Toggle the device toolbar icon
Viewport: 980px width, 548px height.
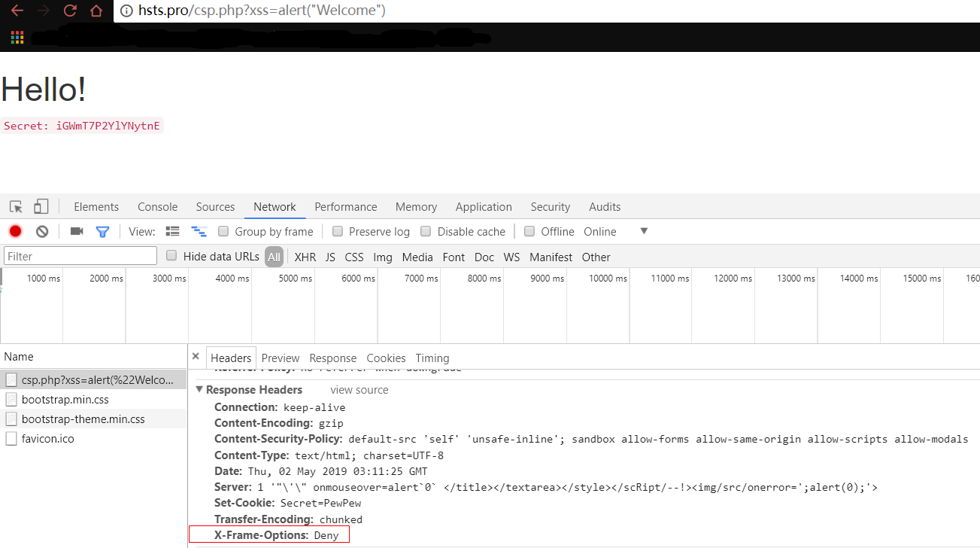point(41,207)
